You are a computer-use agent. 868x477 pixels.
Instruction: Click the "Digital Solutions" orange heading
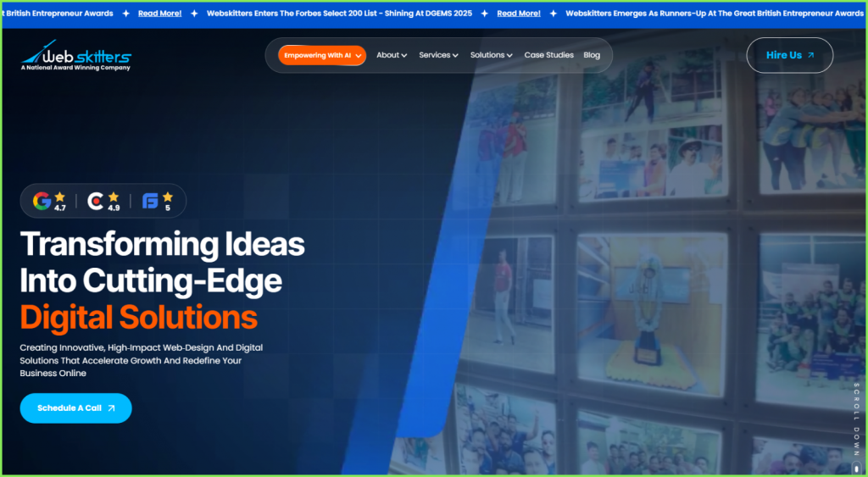(x=139, y=318)
